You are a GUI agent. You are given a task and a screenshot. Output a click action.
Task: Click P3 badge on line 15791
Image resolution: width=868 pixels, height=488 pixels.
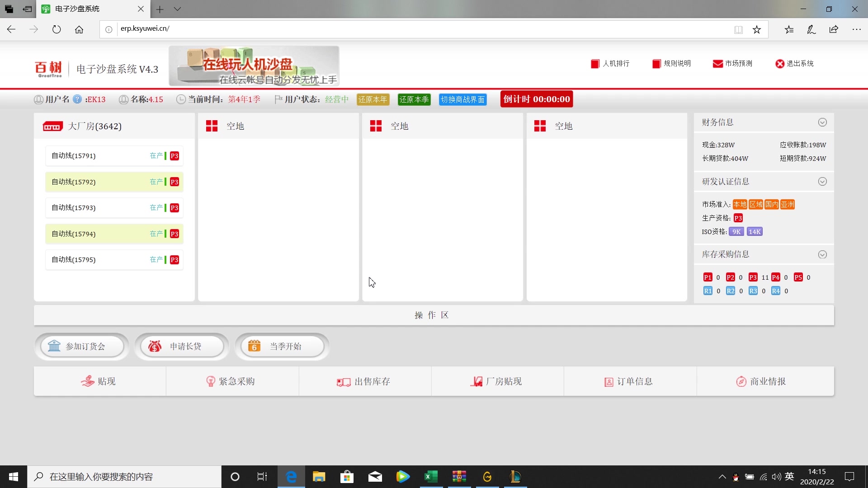(x=175, y=156)
